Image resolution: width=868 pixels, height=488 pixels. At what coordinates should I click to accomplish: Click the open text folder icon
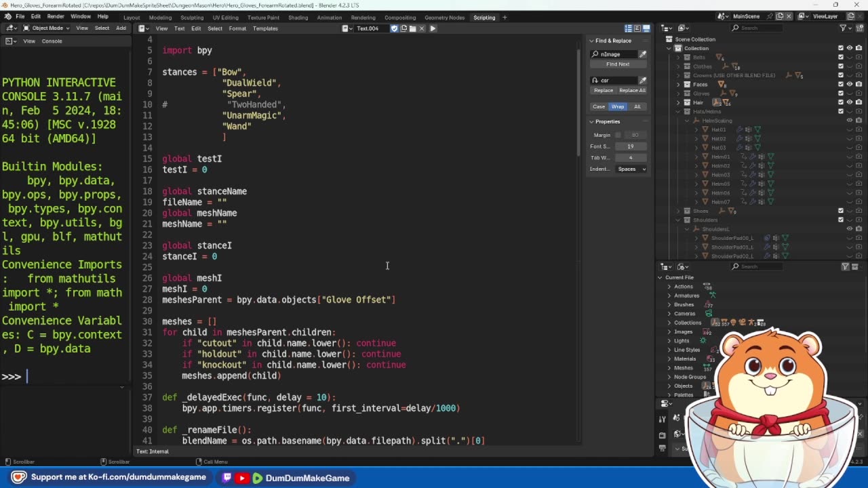point(413,28)
